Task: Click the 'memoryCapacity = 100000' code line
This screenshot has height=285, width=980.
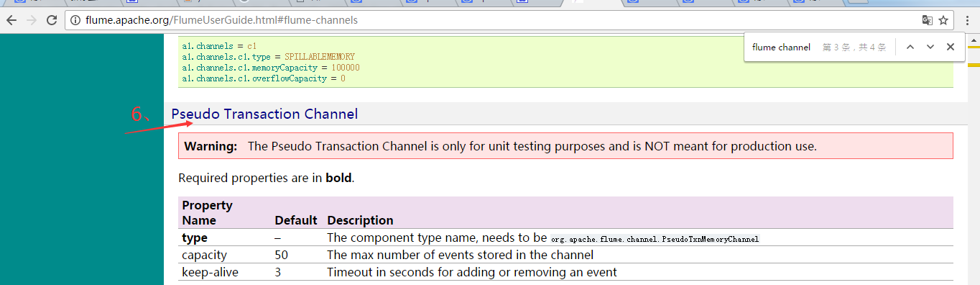Action: click(271, 68)
